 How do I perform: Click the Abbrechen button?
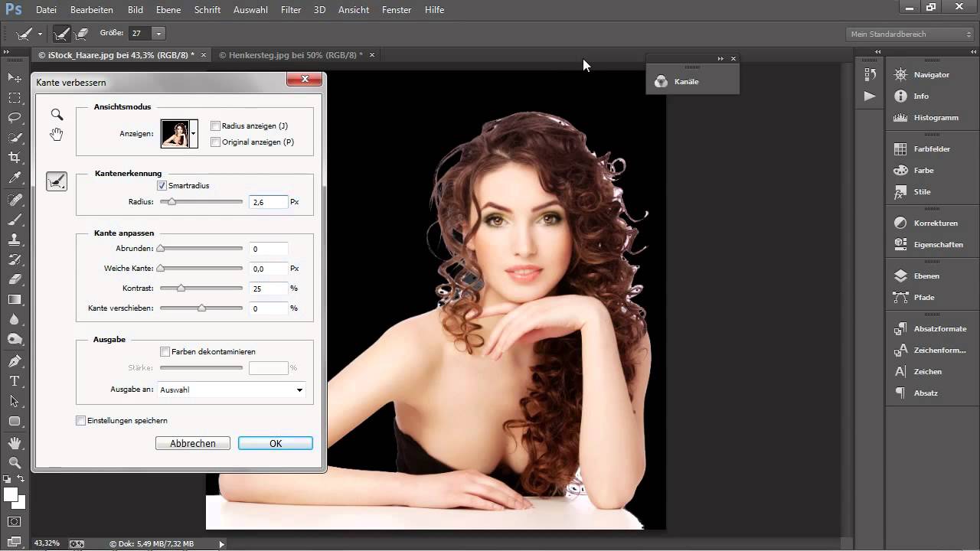point(193,443)
